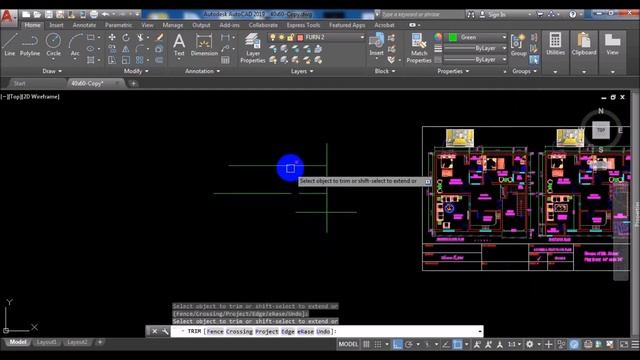Expand the Annotation panel
The image size is (640, 360).
pos(202,71)
